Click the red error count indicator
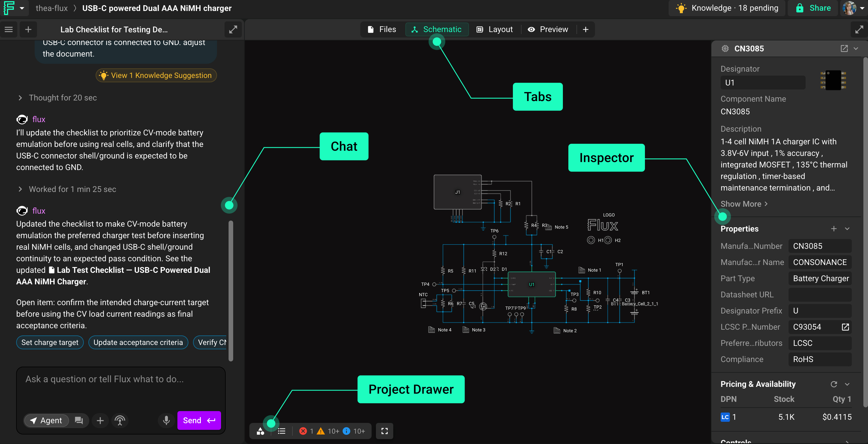Screen dimensions: 868x444 click(307, 431)
